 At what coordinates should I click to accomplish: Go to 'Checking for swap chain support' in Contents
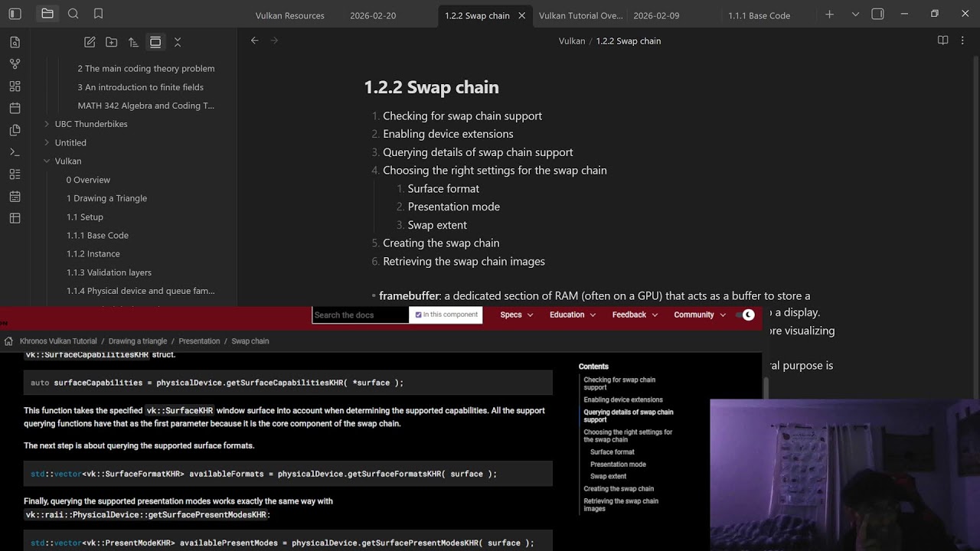click(619, 383)
